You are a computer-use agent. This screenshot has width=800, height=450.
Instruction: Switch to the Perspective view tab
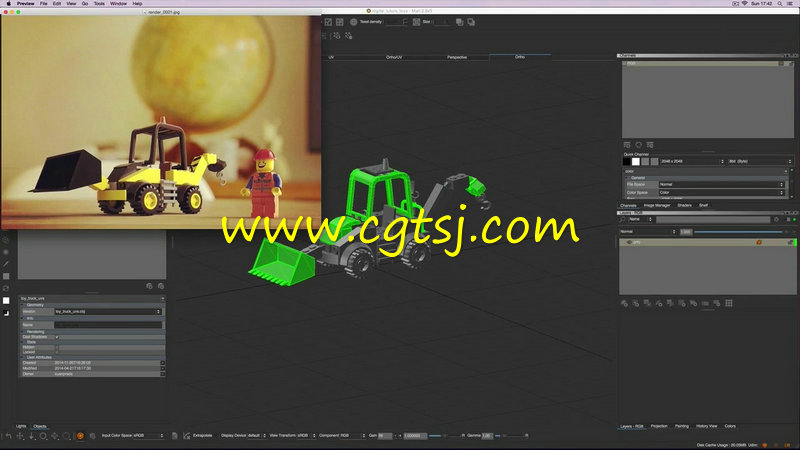pos(457,57)
